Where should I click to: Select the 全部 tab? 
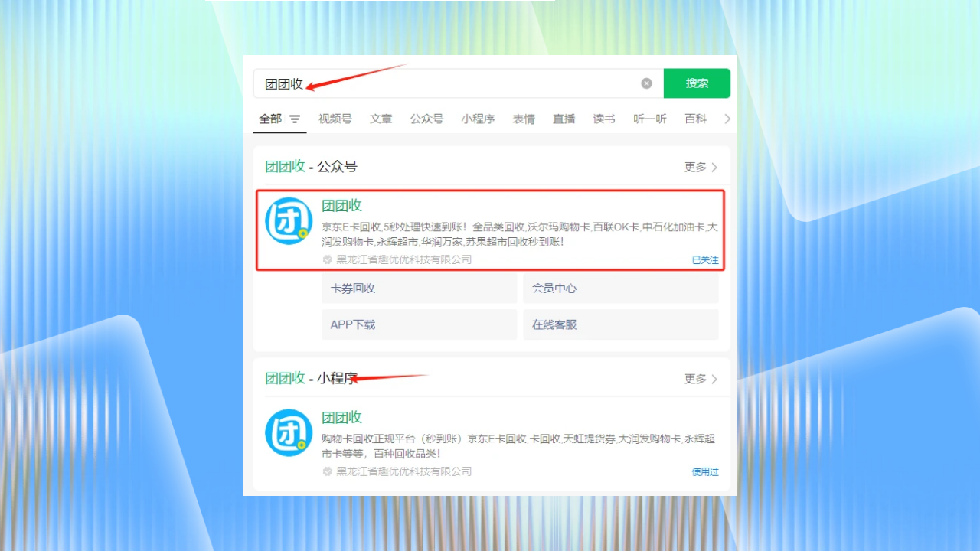(270, 119)
